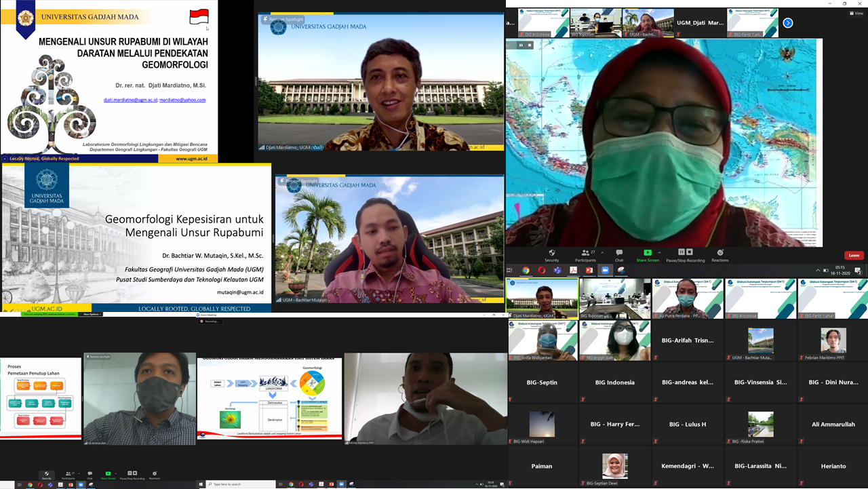Viewport: 868px width, 489px height.
Task: Click Reactions in the toolbar containing Leave
Action: [x=719, y=255]
